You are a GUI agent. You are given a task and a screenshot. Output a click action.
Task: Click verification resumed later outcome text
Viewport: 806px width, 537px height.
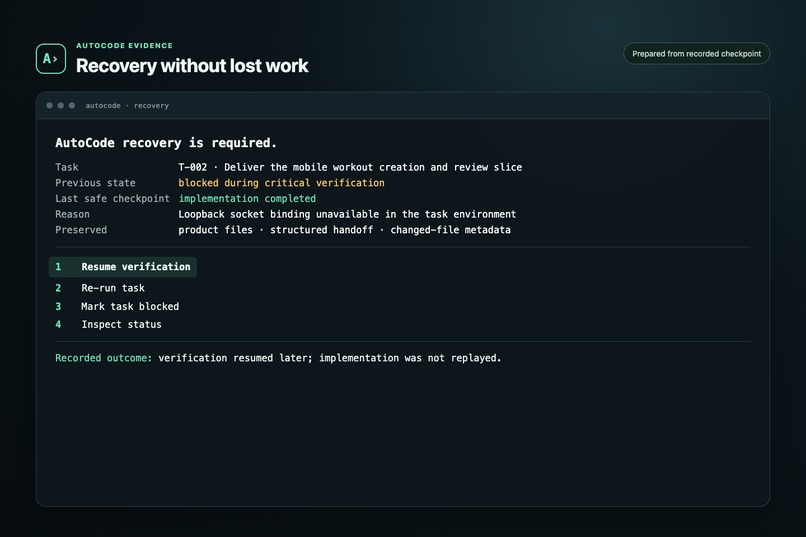tap(329, 358)
